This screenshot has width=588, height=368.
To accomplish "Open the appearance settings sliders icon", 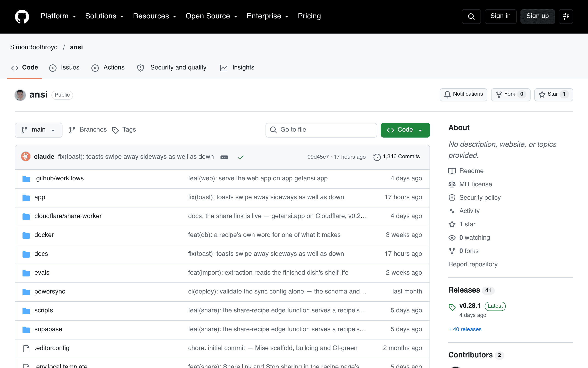I will point(566,17).
